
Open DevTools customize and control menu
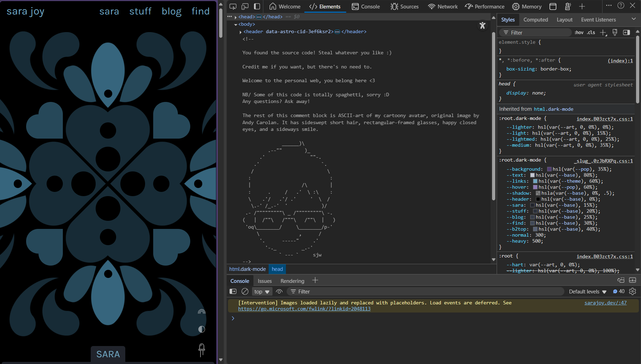tap(609, 6)
